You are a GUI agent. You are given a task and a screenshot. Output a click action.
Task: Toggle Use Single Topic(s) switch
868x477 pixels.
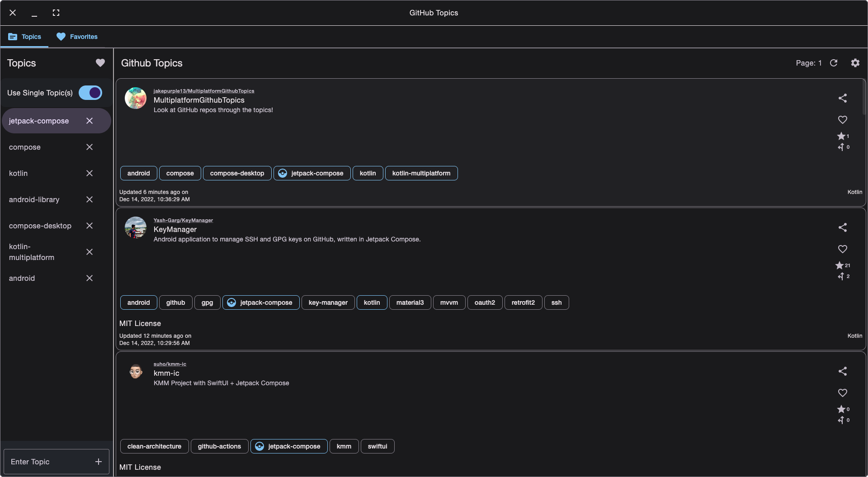click(x=90, y=93)
